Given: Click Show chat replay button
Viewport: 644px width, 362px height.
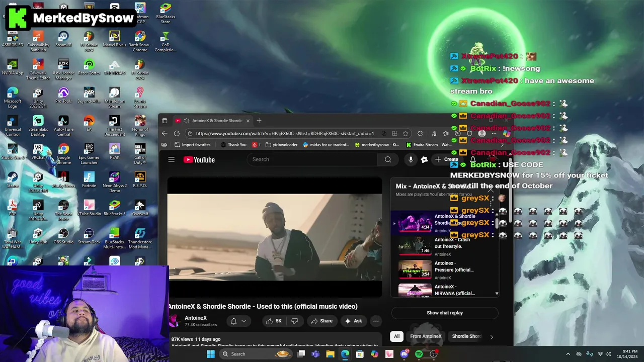Looking at the screenshot, I should (445, 313).
